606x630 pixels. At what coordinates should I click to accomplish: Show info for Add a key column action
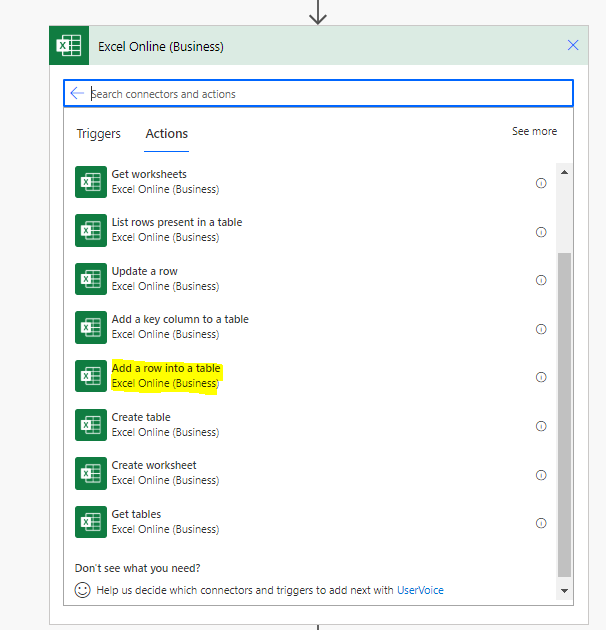541,329
